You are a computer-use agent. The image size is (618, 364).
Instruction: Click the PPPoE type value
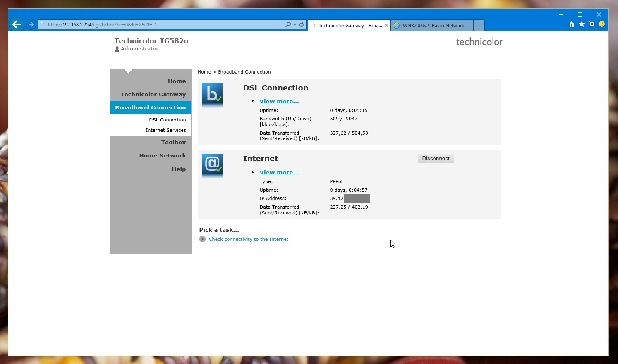tap(337, 181)
